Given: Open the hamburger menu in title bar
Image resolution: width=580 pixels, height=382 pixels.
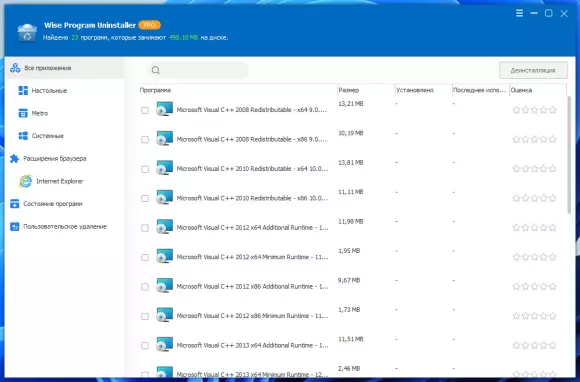Looking at the screenshot, I should pos(519,13).
